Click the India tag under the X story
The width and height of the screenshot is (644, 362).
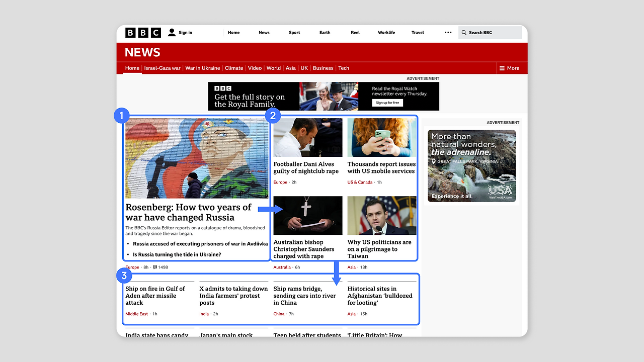pos(204,314)
